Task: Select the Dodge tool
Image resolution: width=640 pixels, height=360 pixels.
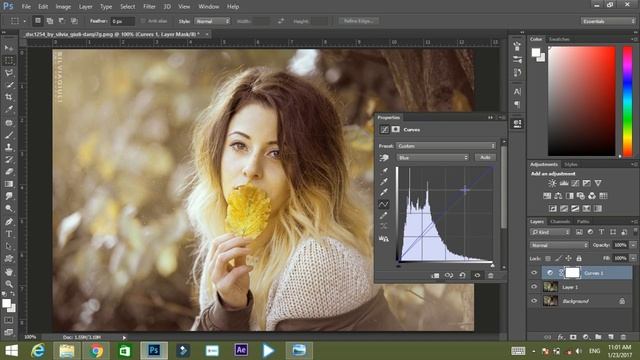Action: coord(9,209)
